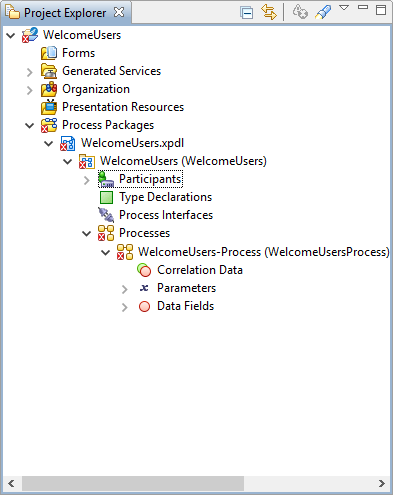Select the Organization label
The width and height of the screenshot is (393, 495).
tap(96, 89)
